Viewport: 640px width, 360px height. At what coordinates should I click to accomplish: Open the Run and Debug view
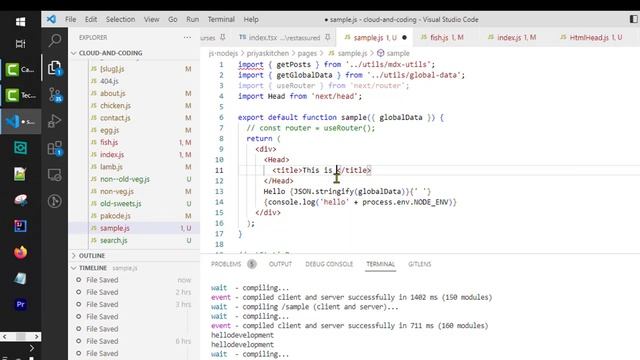tap(55, 121)
